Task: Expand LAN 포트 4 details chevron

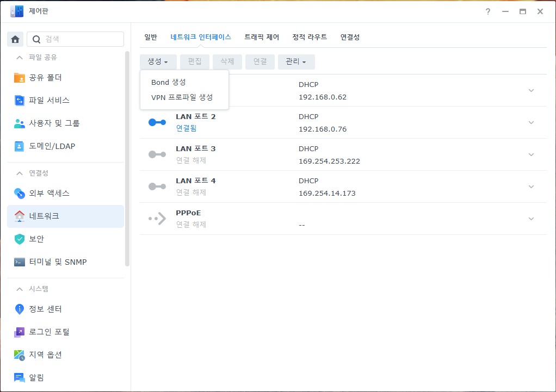Action: pyautogui.click(x=531, y=187)
